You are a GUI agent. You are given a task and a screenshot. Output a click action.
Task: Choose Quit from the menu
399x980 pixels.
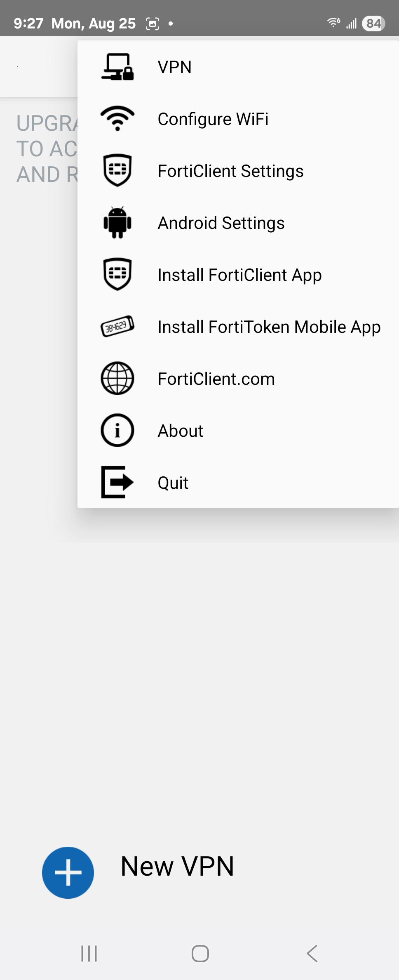(238, 483)
